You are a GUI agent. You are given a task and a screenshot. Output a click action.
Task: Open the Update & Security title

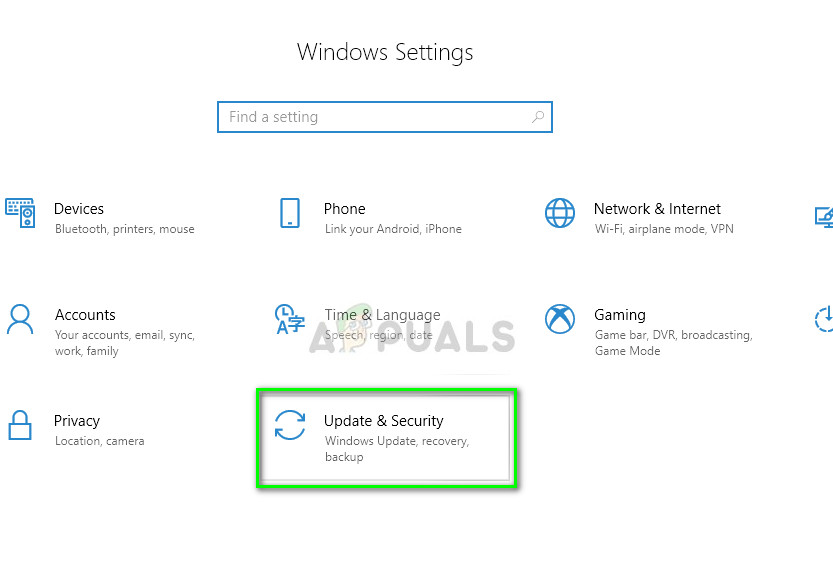(x=383, y=421)
